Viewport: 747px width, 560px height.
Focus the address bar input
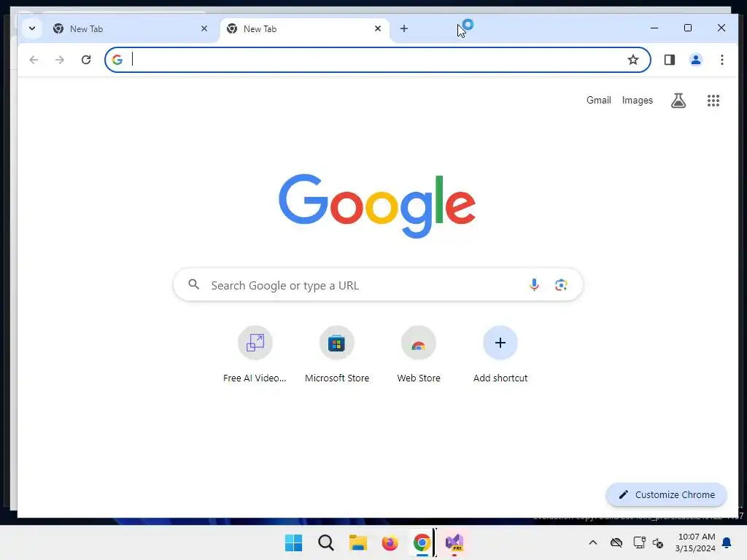tap(376, 60)
